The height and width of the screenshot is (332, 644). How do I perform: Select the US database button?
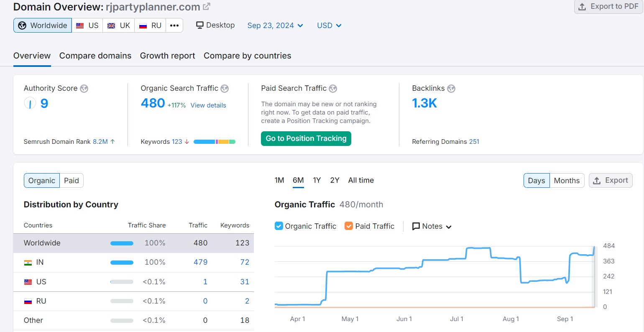pos(87,26)
